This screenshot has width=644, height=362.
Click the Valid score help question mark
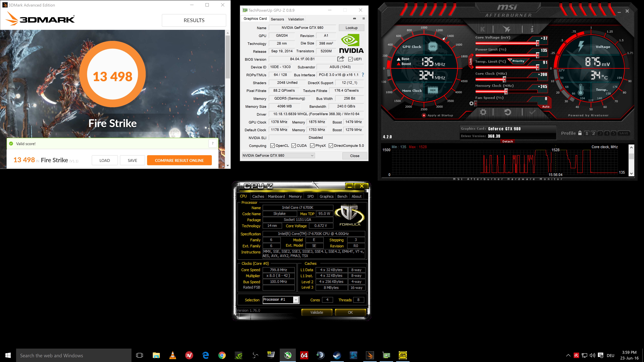pyautogui.click(x=213, y=143)
